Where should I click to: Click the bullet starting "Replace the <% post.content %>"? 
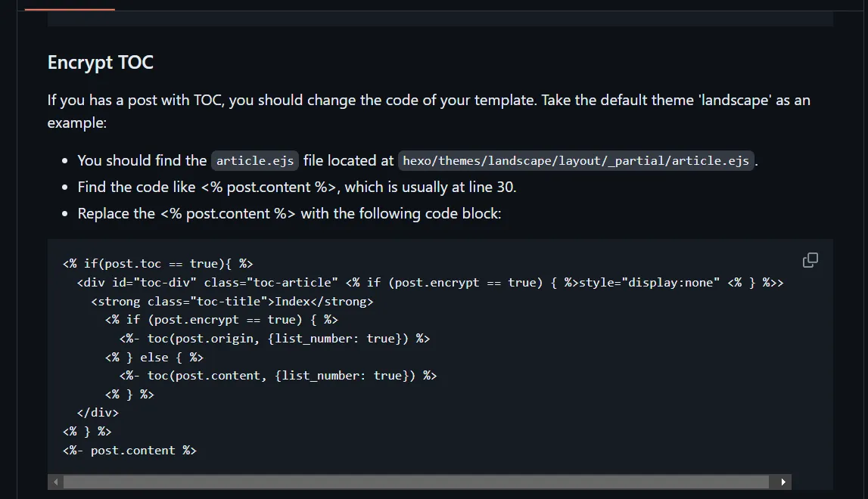pyautogui.click(x=289, y=213)
